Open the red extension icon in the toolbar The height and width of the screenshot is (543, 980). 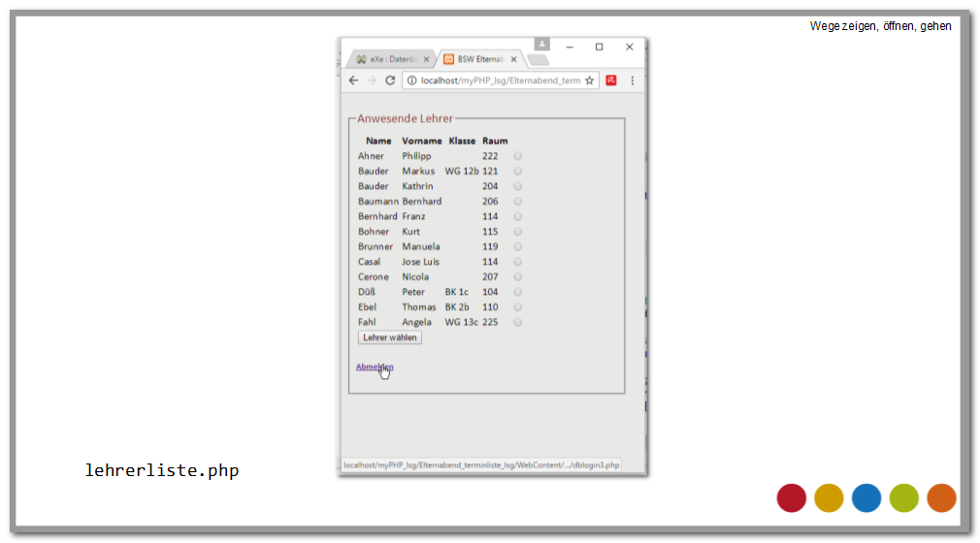coord(611,81)
